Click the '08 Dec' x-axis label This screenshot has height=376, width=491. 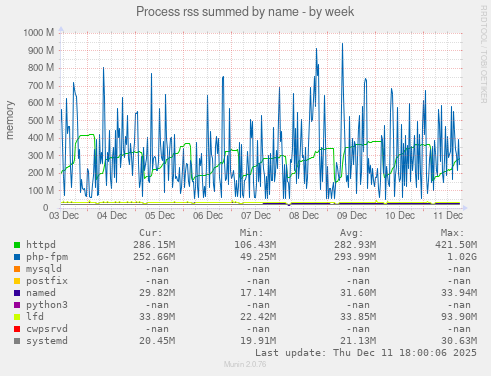pyautogui.click(x=304, y=215)
